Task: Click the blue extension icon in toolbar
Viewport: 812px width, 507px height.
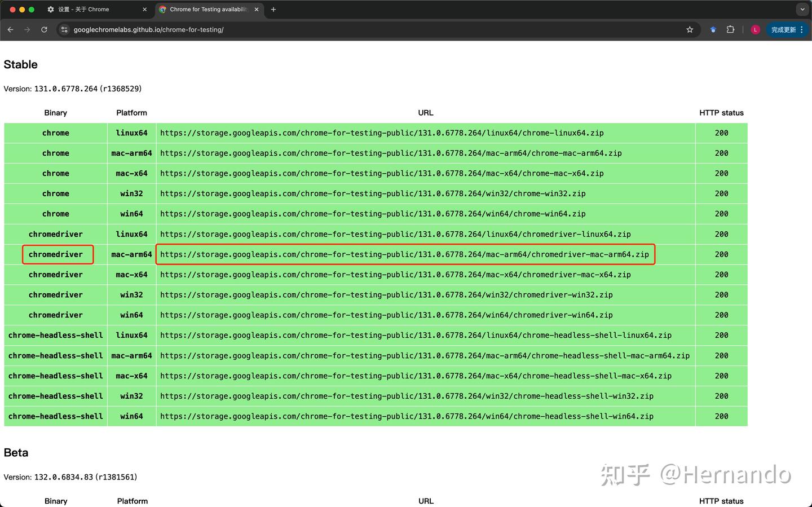Action: coord(713,30)
